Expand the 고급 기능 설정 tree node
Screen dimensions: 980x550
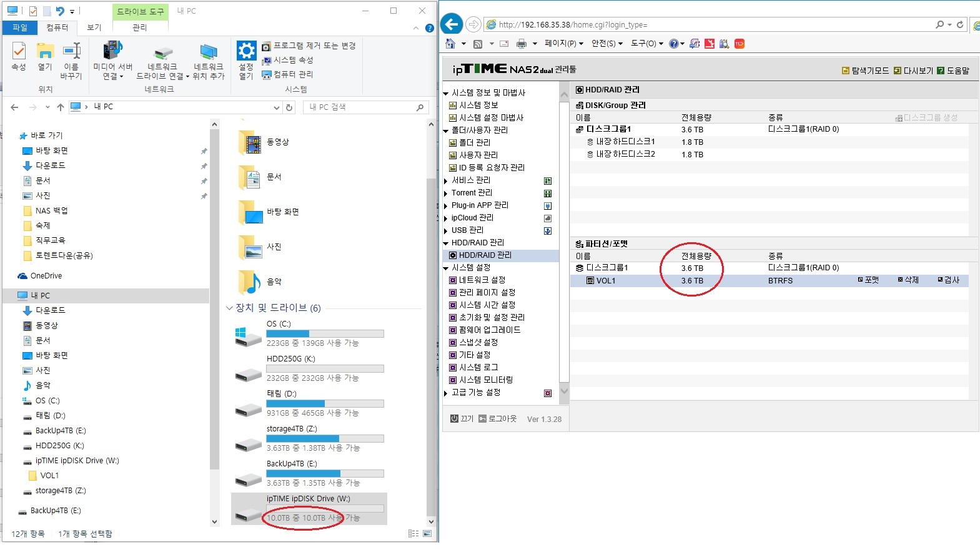tap(445, 393)
